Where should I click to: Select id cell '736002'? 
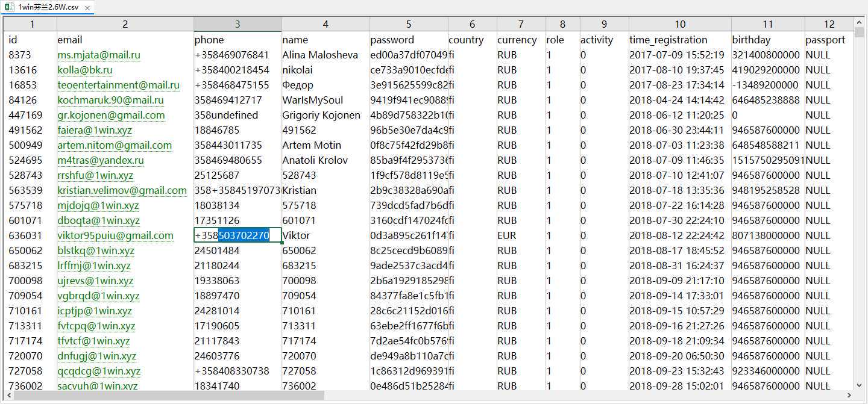(x=31, y=386)
